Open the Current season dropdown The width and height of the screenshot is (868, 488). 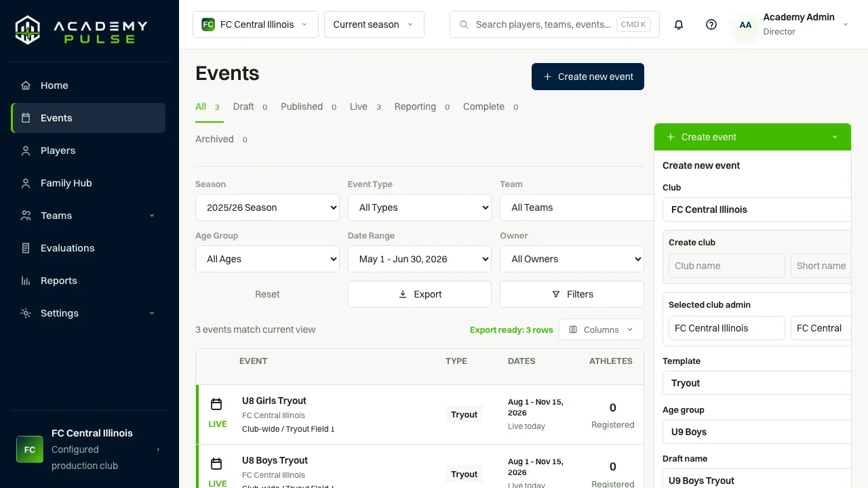point(374,24)
